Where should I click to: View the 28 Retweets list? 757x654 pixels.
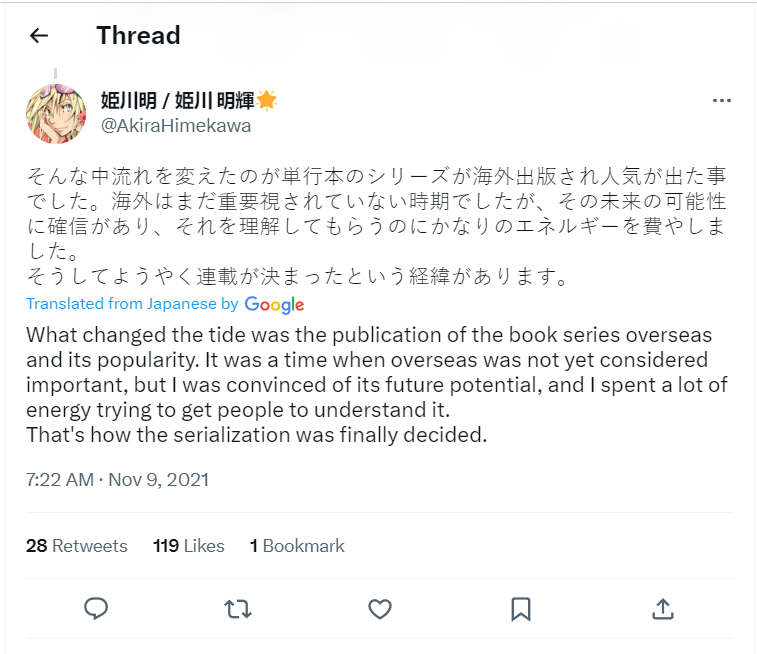(77, 546)
